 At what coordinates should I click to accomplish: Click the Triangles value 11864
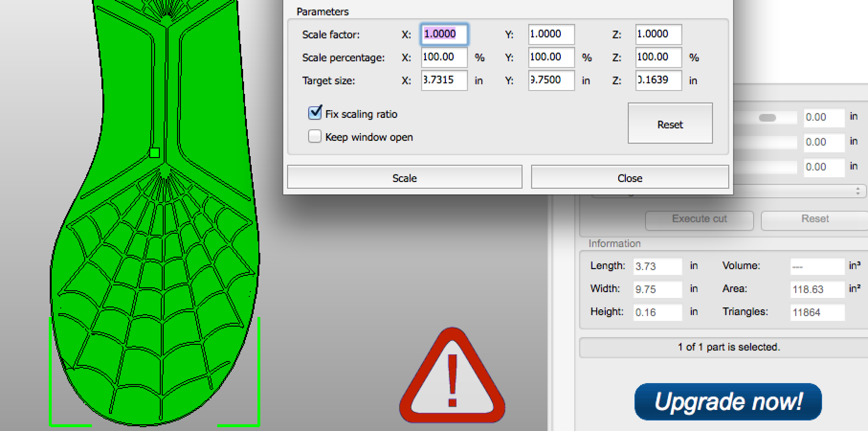click(x=817, y=312)
